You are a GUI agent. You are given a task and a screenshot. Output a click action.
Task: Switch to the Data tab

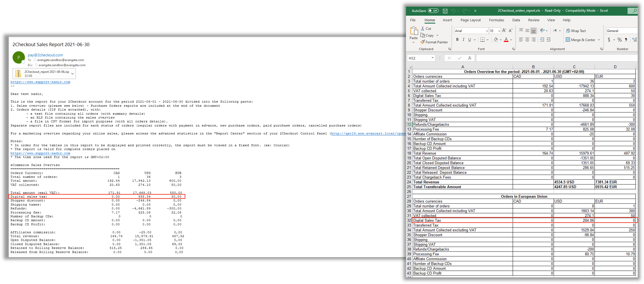click(516, 20)
